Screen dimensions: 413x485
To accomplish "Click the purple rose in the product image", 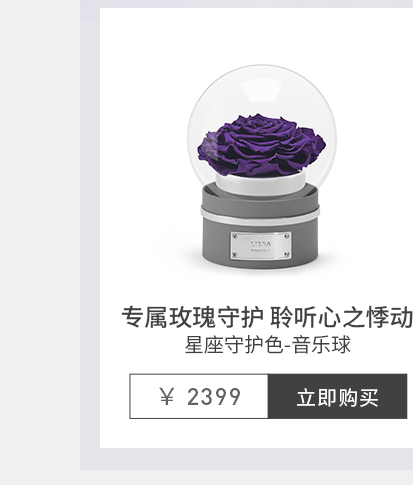I will (262, 145).
